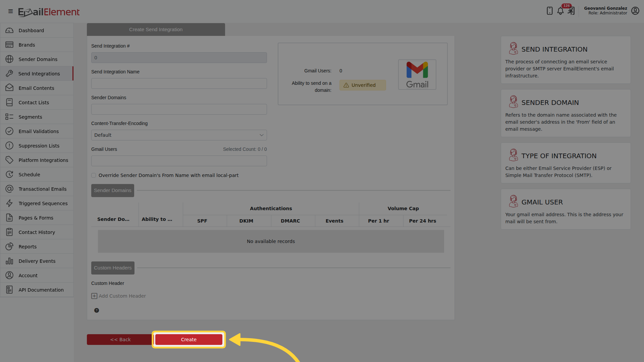
Task: Open the Content-Transfer-Encoding dropdown
Action: 179,135
